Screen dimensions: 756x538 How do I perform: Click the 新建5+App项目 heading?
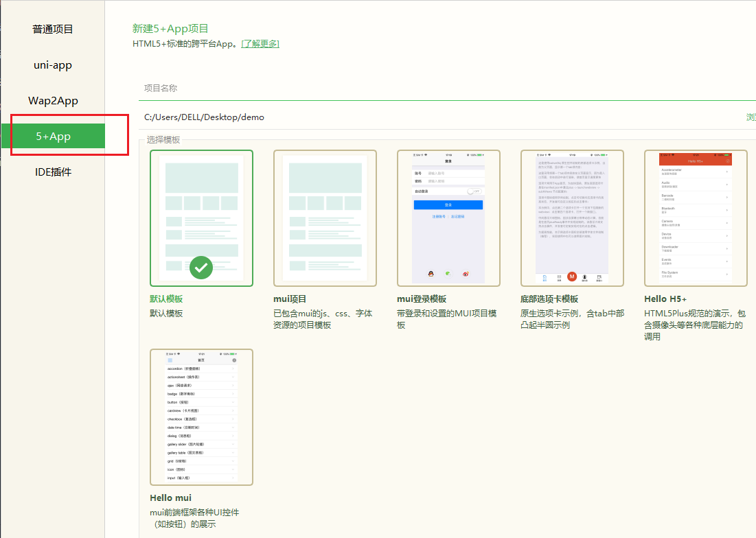(170, 29)
